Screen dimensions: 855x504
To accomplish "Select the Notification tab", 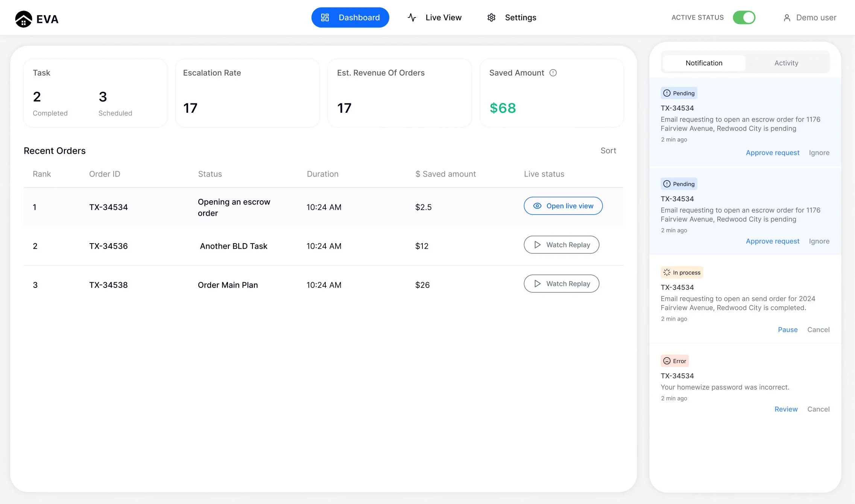I will [x=704, y=63].
